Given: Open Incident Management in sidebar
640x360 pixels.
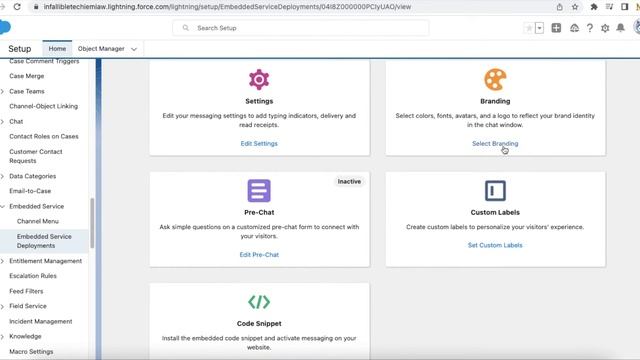Looking at the screenshot, I should (x=40, y=321).
